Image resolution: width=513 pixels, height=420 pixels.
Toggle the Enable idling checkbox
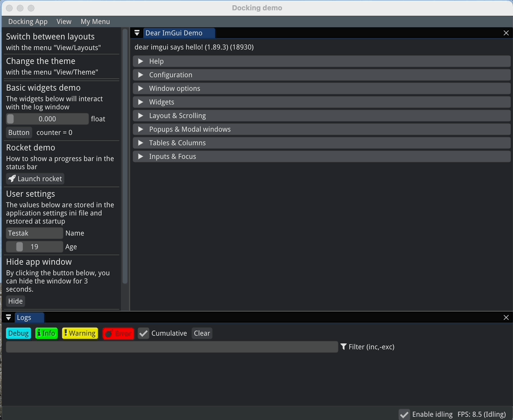pos(404,415)
